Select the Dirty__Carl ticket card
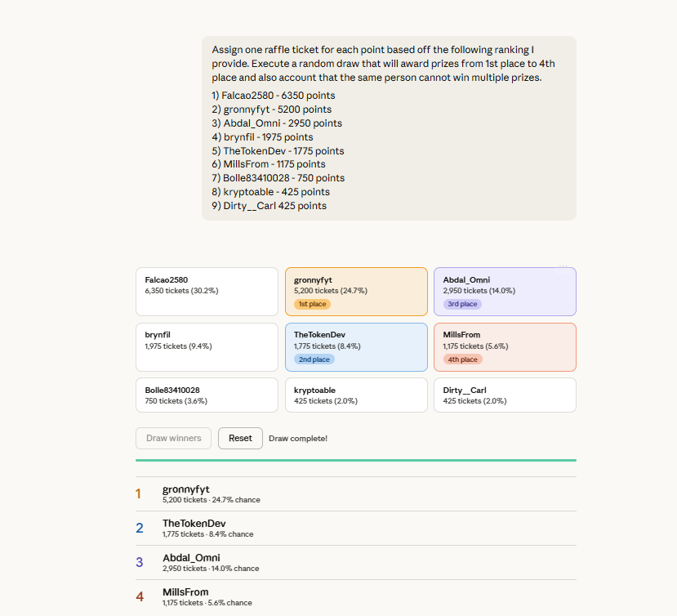This screenshot has height=616, width=677. [x=506, y=395]
